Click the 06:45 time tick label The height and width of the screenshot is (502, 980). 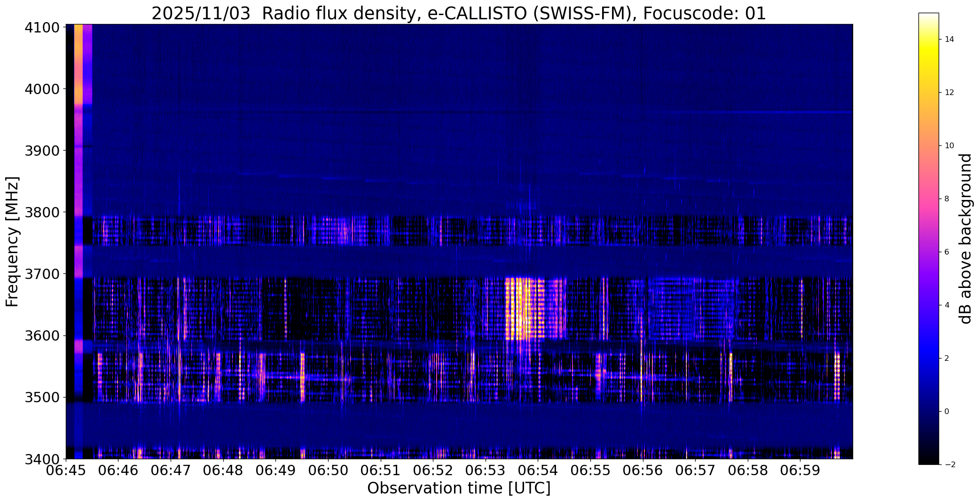[66, 470]
